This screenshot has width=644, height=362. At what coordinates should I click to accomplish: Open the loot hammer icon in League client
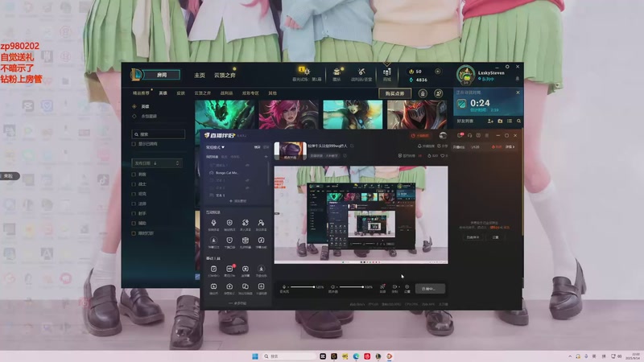(361, 72)
